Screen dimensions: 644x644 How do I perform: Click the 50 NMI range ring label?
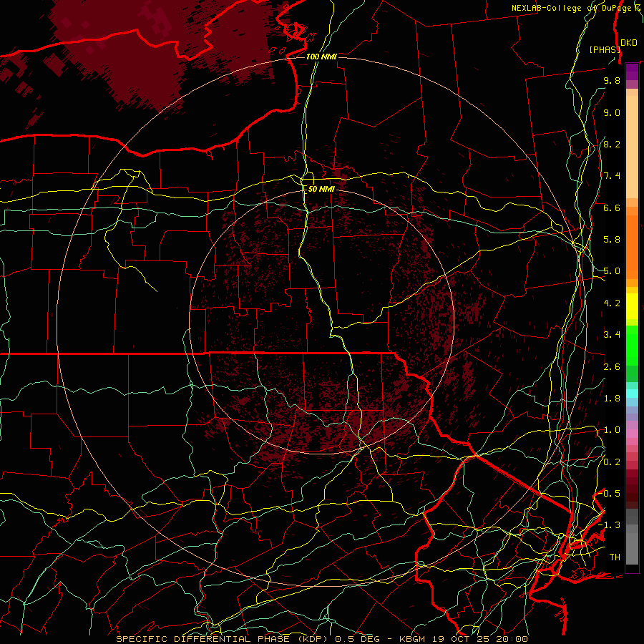321,189
